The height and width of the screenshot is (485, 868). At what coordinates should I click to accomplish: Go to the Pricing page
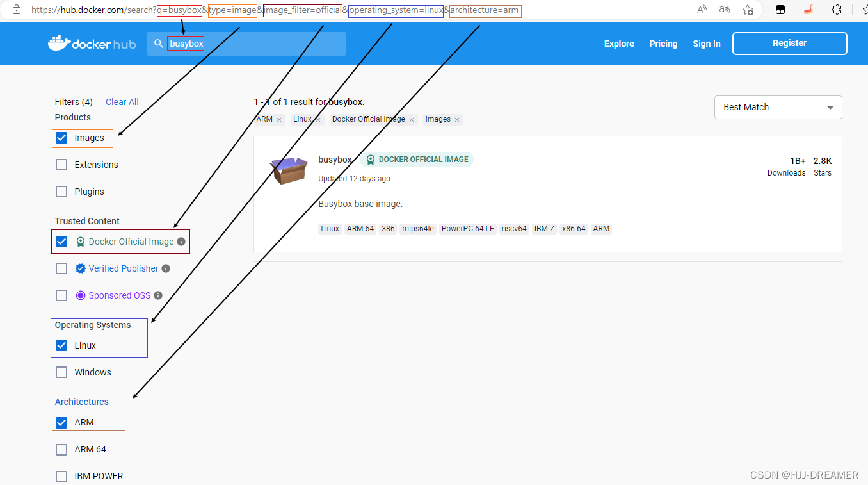[x=663, y=44]
